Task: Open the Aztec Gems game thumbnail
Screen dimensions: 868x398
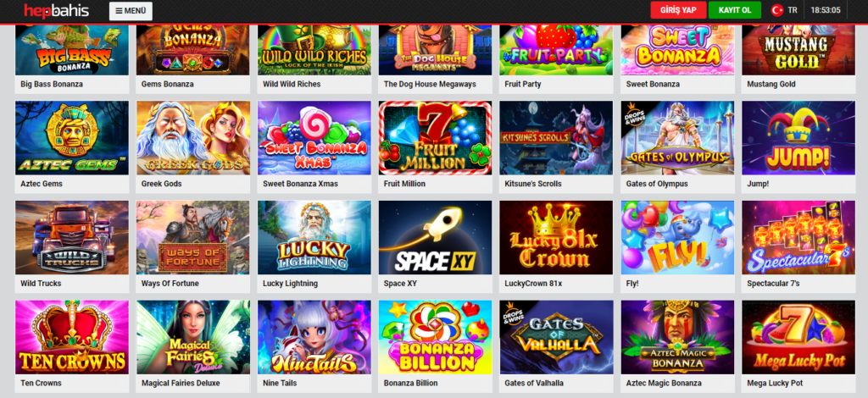Action: coord(72,138)
